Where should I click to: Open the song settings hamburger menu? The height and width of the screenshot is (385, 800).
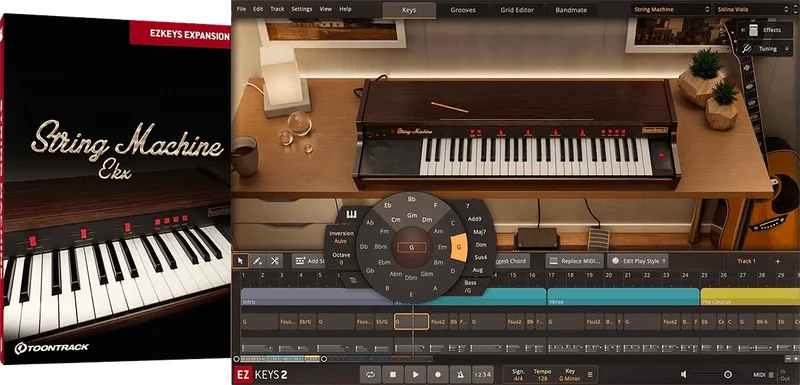click(590, 375)
